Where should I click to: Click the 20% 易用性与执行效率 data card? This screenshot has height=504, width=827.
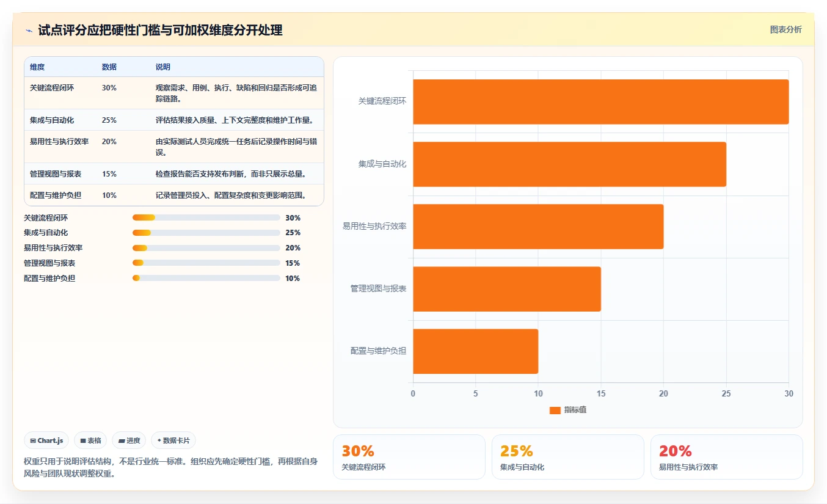(726, 457)
